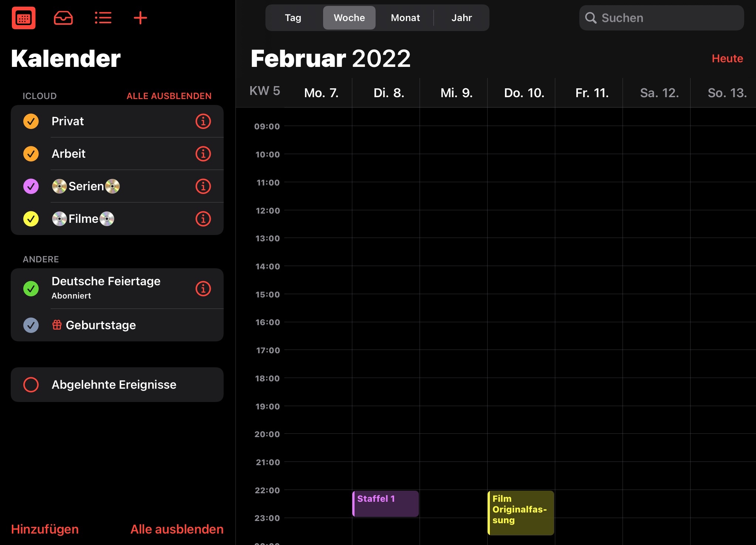
Task: Open info for Privat calendar
Action: [203, 121]
